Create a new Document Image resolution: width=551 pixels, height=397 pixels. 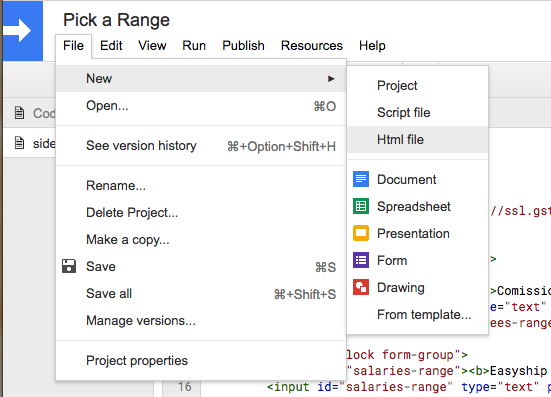click(x=417, y=179)
